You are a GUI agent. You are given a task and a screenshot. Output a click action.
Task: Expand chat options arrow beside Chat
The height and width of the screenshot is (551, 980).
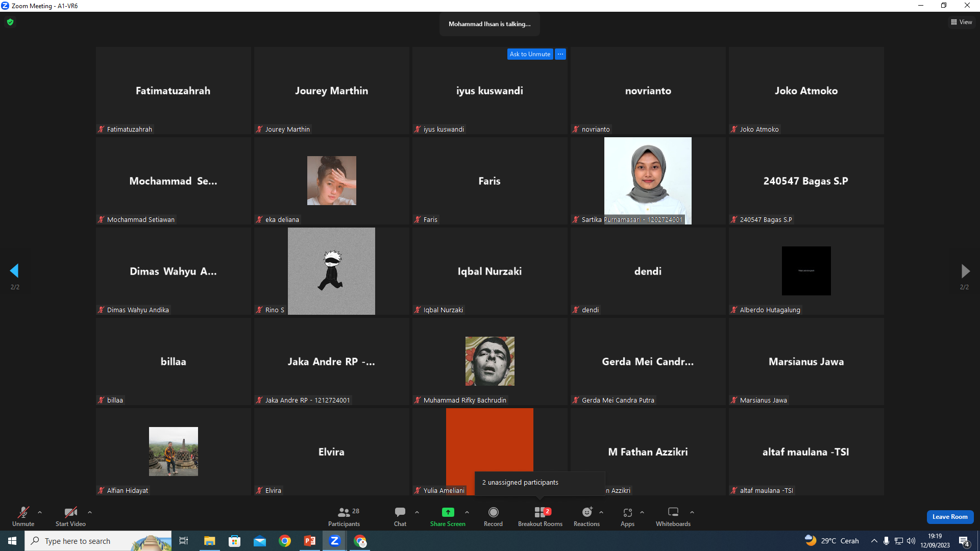point(417,512)
